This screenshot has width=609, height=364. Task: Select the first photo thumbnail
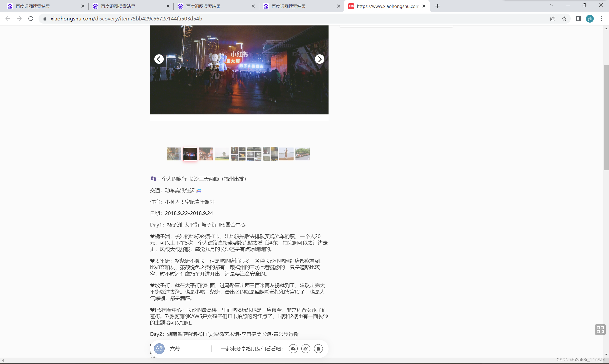[174, 154]
